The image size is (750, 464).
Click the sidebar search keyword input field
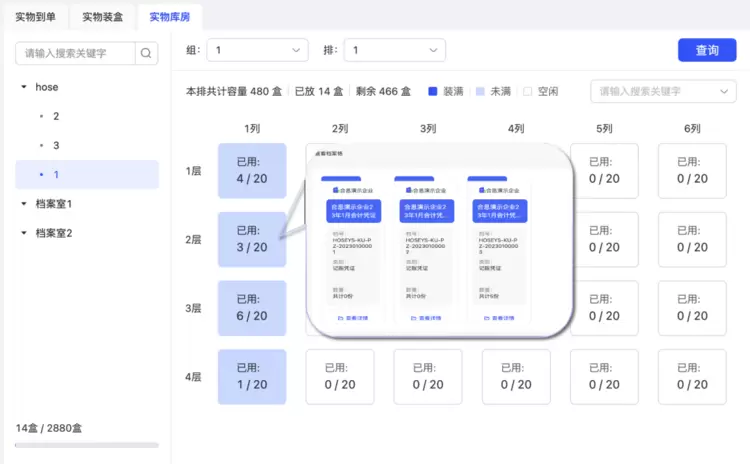(76, 54)
